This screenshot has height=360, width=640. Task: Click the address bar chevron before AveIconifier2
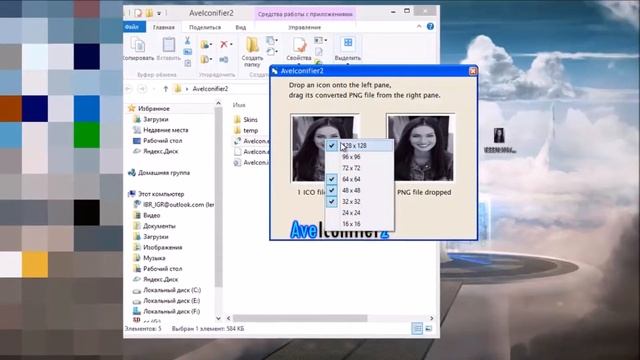pos(187,89)
